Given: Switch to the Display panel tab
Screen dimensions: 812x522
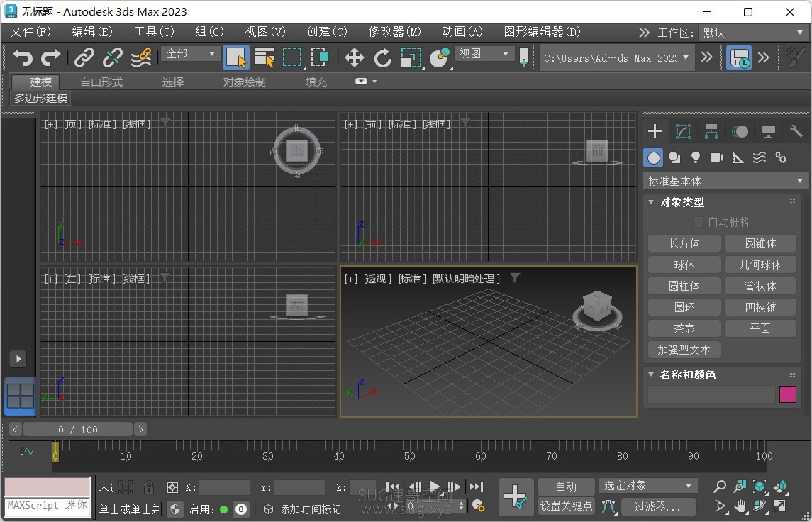Looking at the screenshot, I should pyautogui.click(x=768, y=131).
